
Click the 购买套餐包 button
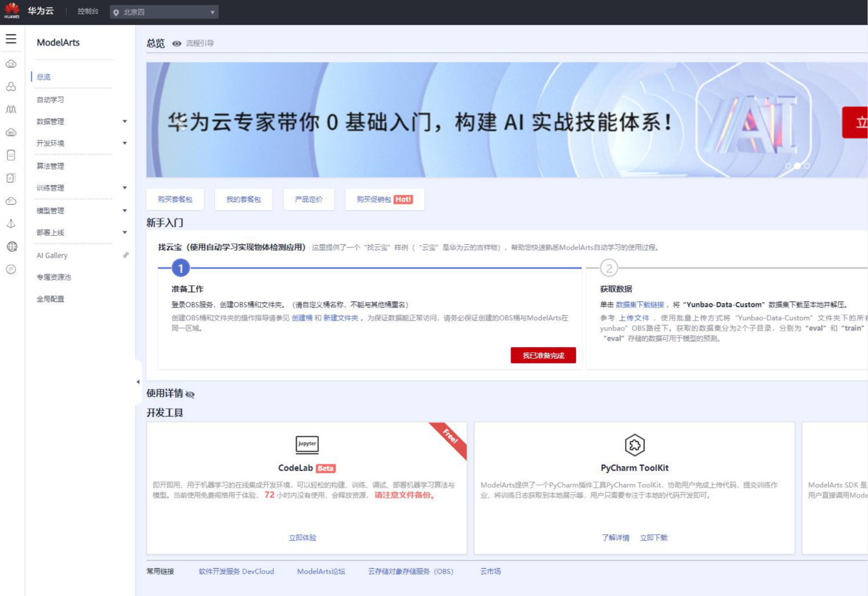point(175,200)
